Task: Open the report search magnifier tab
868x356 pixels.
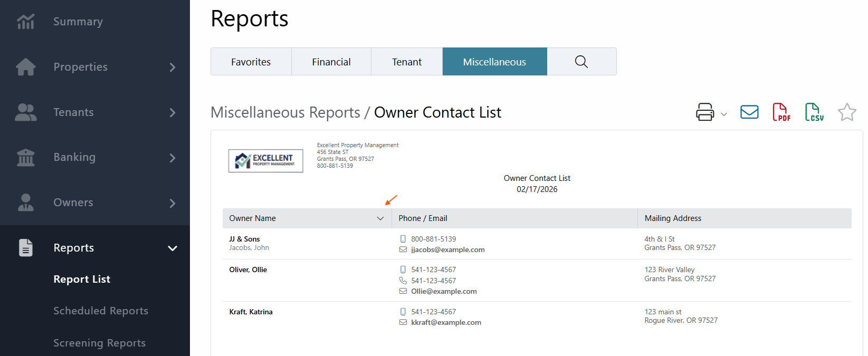Action: (x=581, y=62)
